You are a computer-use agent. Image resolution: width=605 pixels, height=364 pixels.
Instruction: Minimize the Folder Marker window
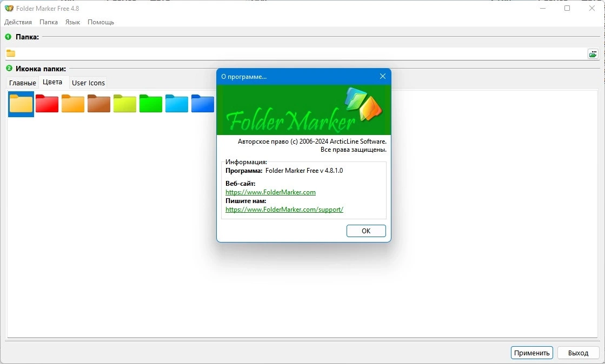[543, 8]
